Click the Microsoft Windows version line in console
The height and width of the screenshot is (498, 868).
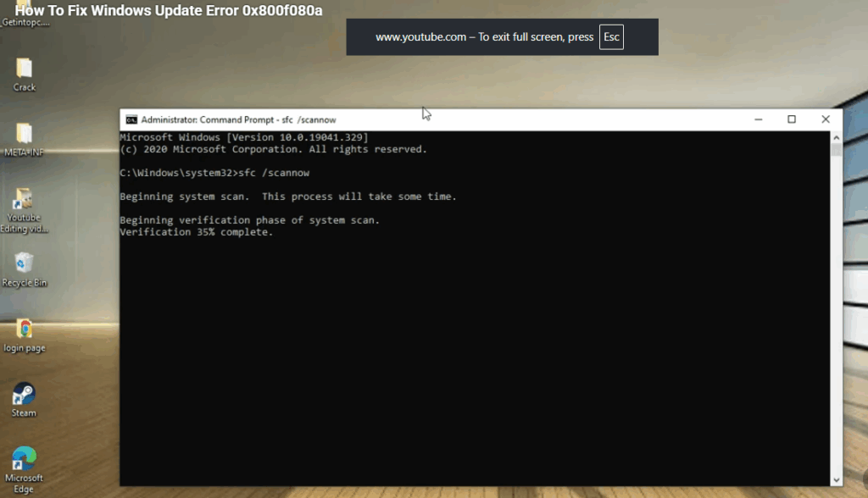pyautogui.click(x=246, y=136)
